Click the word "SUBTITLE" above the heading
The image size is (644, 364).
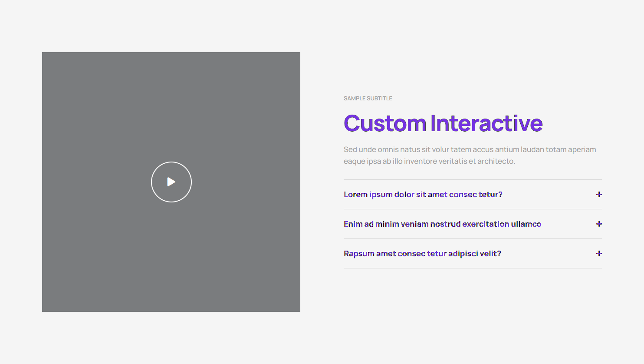point(380,99)
